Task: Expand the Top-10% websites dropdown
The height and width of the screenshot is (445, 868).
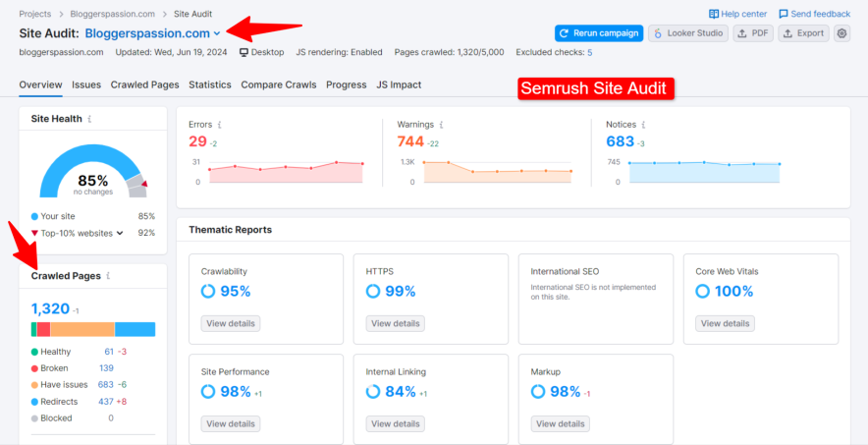Action: coord(119,233)
